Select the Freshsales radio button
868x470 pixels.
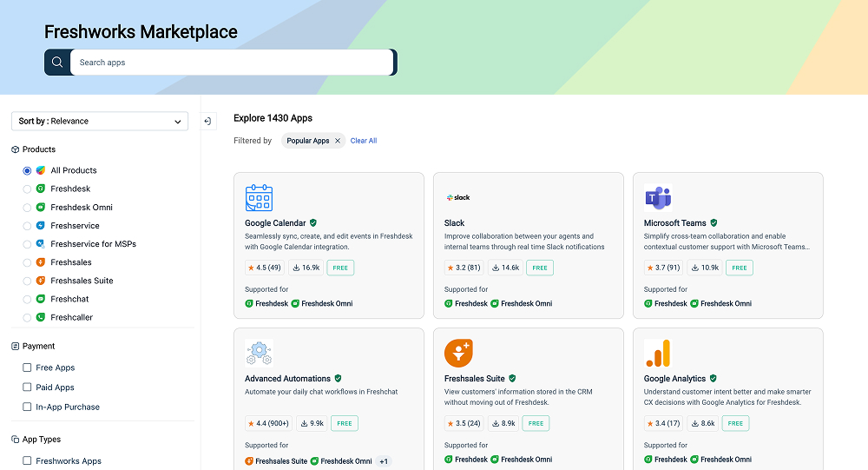point(27,262)
